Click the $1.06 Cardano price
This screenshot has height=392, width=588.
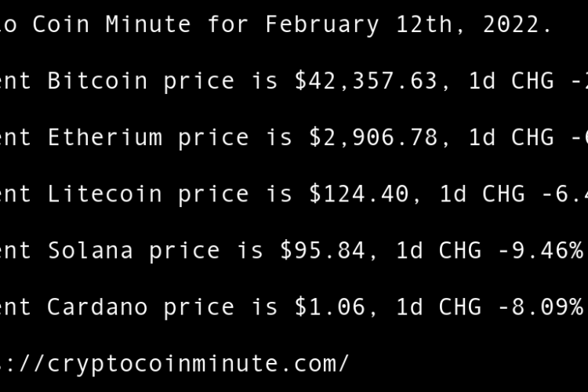click(330, 307)
